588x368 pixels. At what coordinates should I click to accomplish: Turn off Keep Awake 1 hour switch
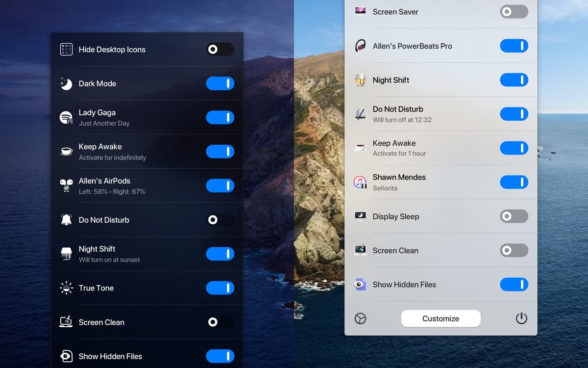point(514,148)
